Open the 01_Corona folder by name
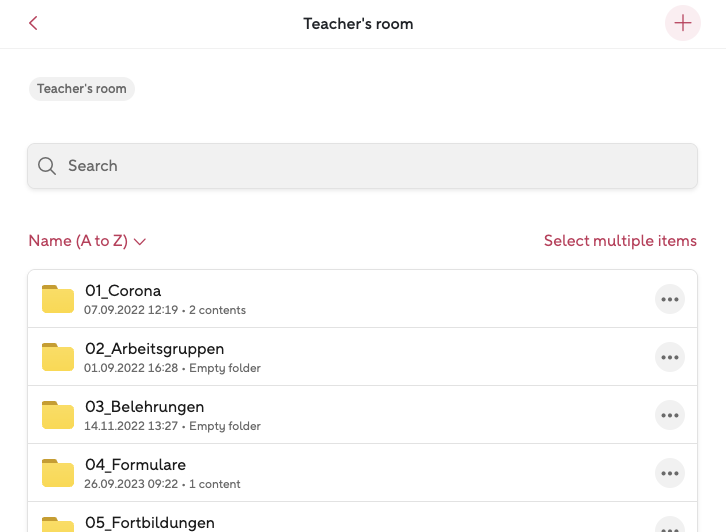This screenshot has height=532, width=726. [123, 291]
